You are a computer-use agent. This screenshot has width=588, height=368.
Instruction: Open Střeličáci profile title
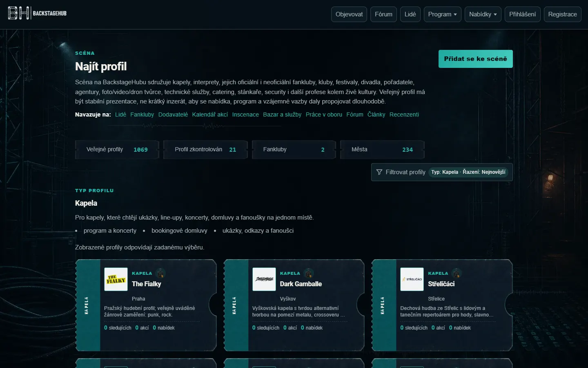click(441, 284)
